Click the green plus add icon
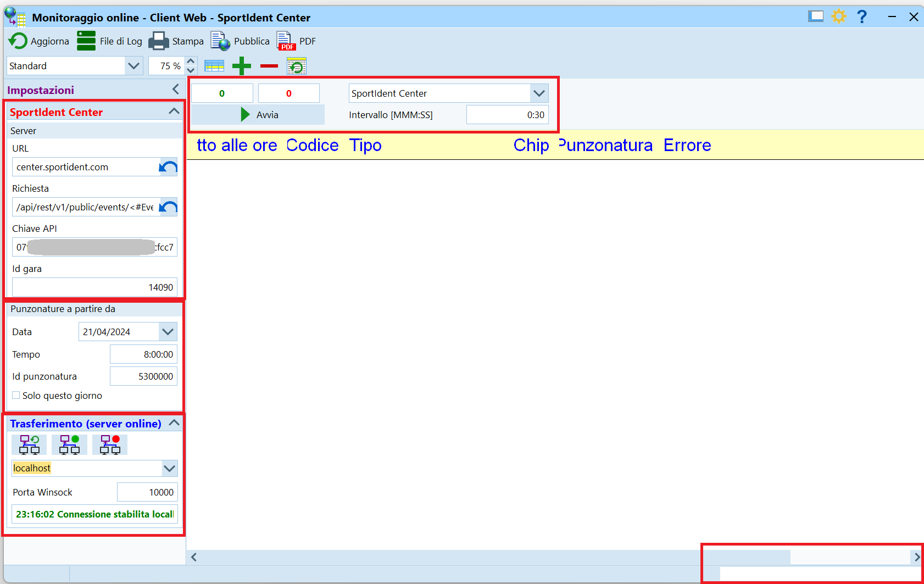Image resolution: width=924 pixels, height=584 pixels. point(241,66)
